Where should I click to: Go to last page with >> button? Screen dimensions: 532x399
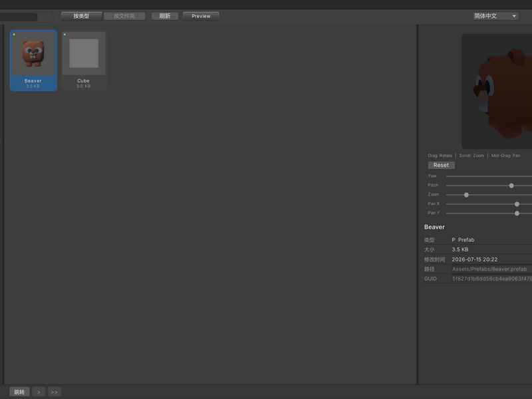pos(55,392)
